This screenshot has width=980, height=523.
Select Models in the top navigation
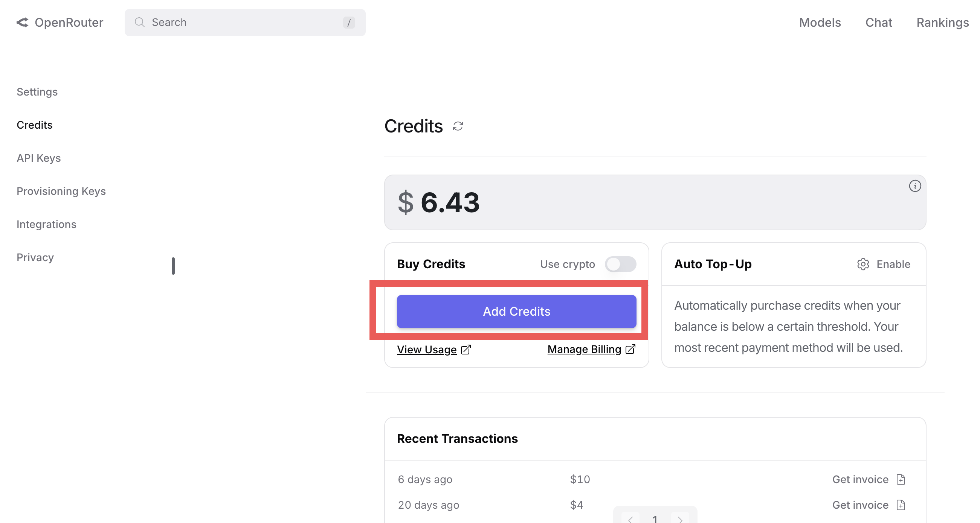820,23
